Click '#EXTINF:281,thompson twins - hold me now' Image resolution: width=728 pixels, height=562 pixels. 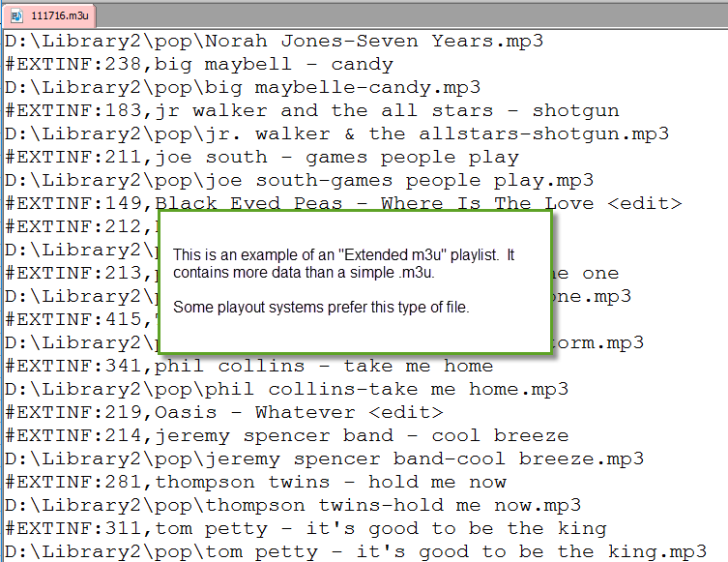click(255, 482)
